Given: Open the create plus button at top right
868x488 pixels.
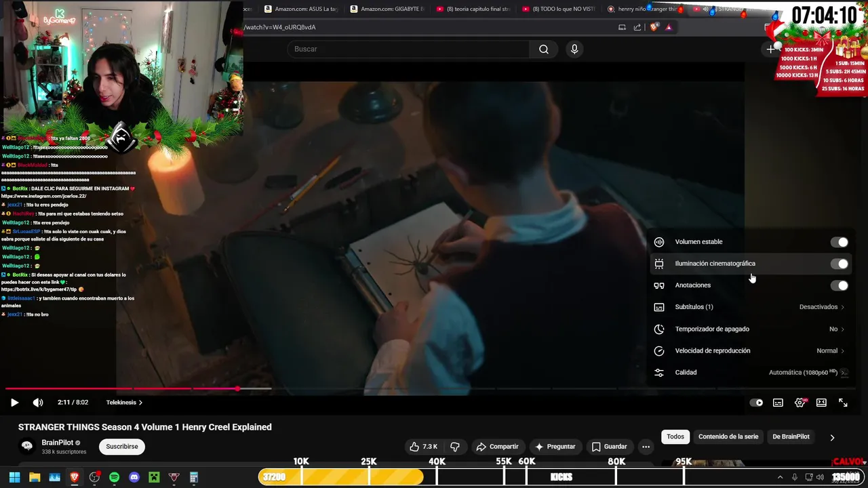Looking at the screenshot, I should click(770, 49).
